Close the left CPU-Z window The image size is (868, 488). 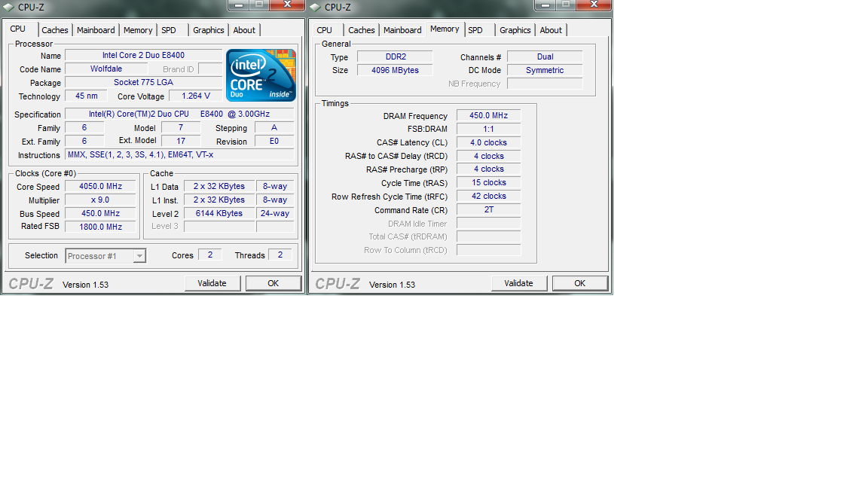tap(287, 5)
